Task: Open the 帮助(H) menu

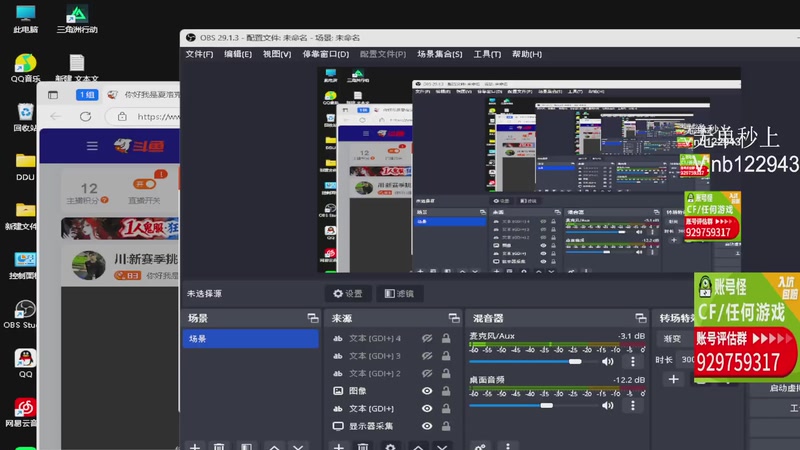Action: 527,54
